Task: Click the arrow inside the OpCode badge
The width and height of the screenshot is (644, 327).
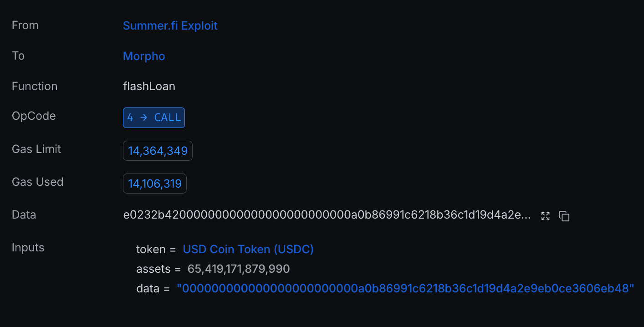Action: (x=144, y=118)
